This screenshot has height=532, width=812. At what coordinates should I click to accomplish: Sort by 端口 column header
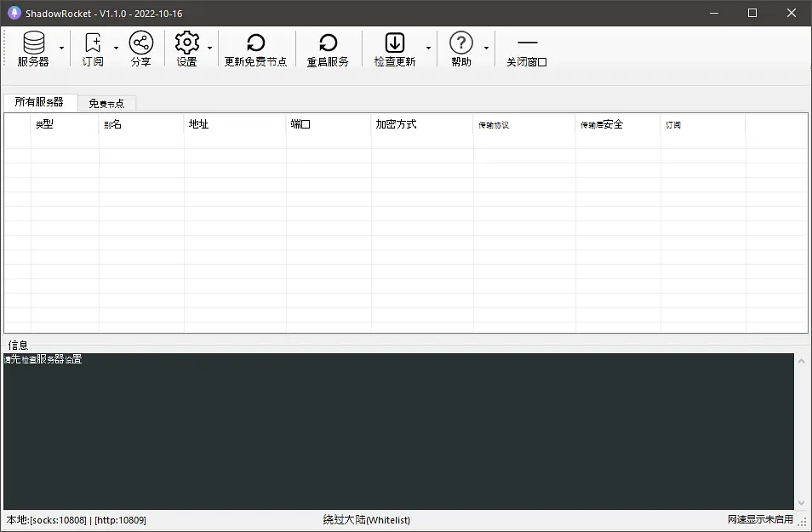tap(329, 124)
